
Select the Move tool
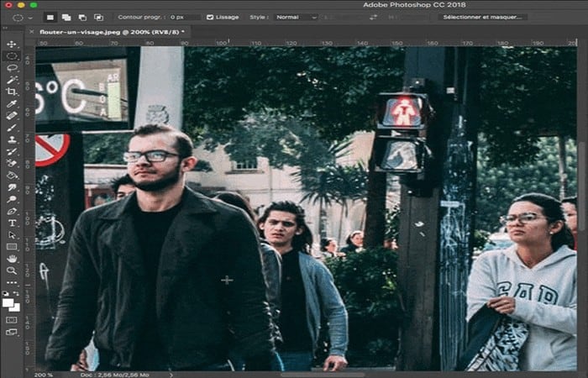point(12,45)
